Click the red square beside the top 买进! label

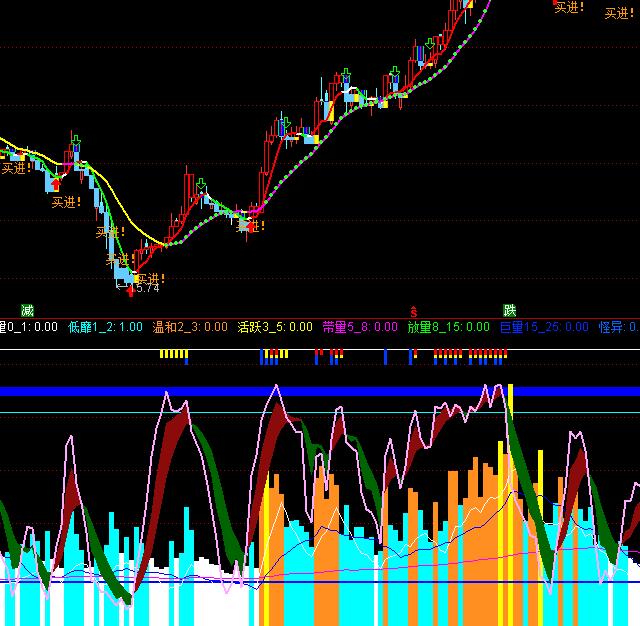click(556, 3)
